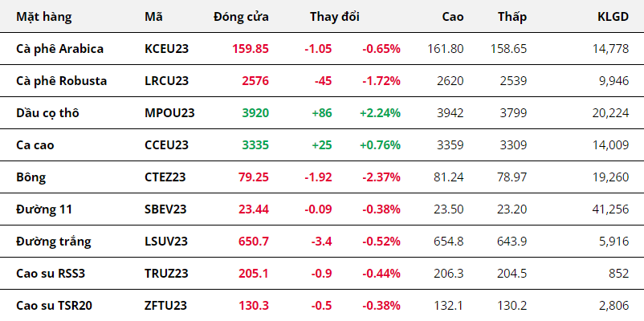Select the "Cao" column header
Viewport: 644px width, 321px height.
(452, 16)
